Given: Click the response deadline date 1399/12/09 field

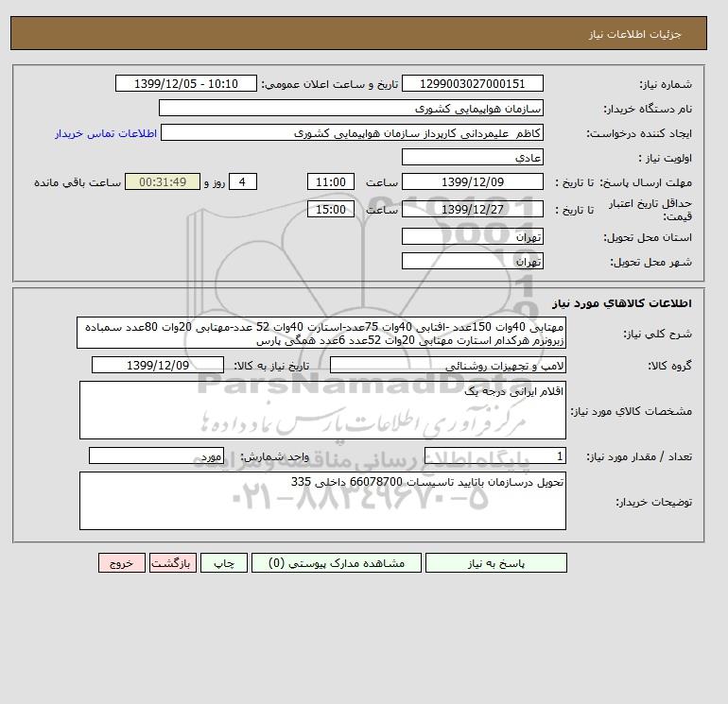Looking at the screenshot, I should click(x=472, y=182).
